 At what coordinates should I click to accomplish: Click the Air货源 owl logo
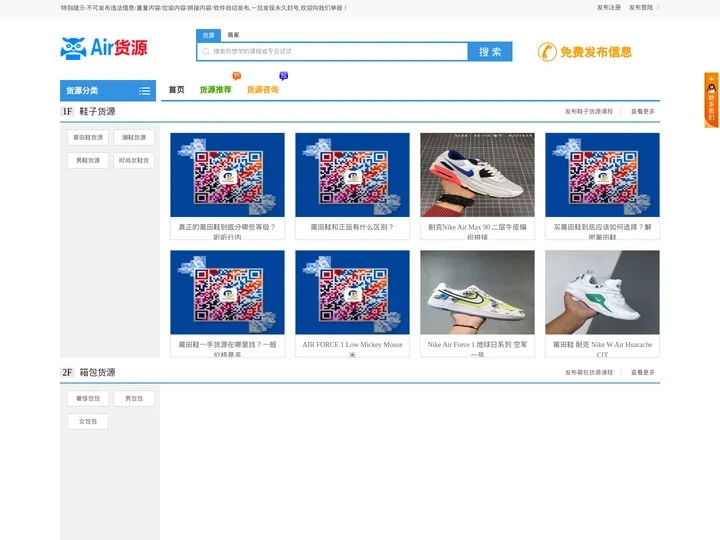coord(104,48)
